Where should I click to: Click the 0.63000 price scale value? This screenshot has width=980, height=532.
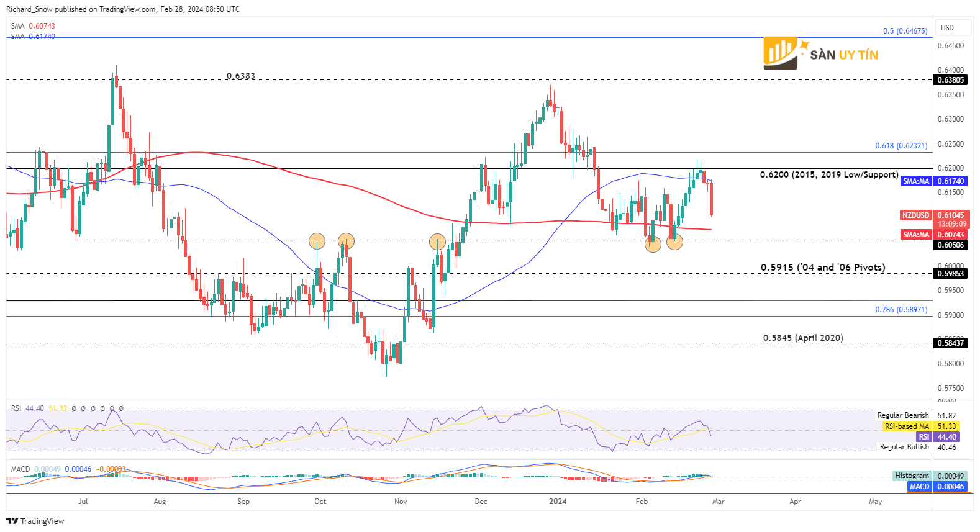[950, 119]
